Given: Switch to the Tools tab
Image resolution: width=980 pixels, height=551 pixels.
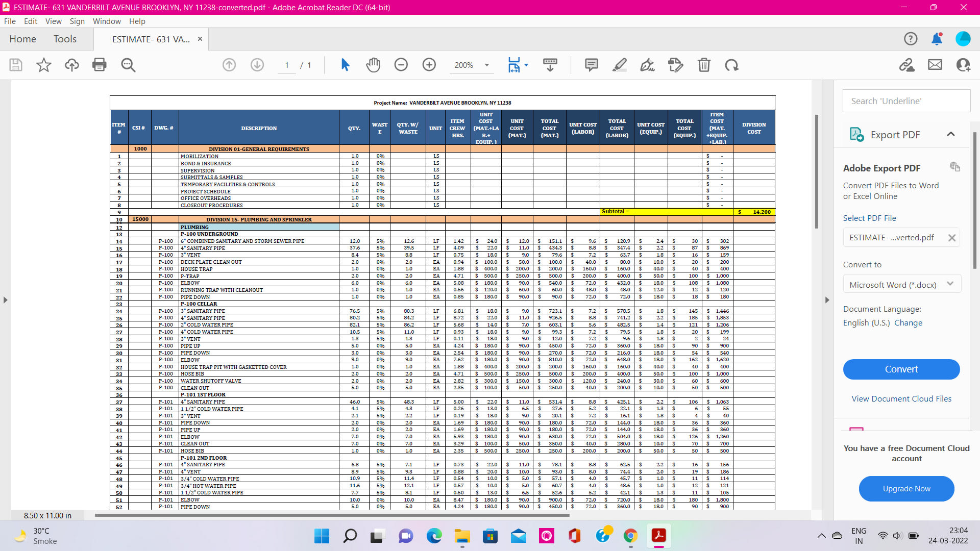Looking at the screenshot, I should pos(65,39).
